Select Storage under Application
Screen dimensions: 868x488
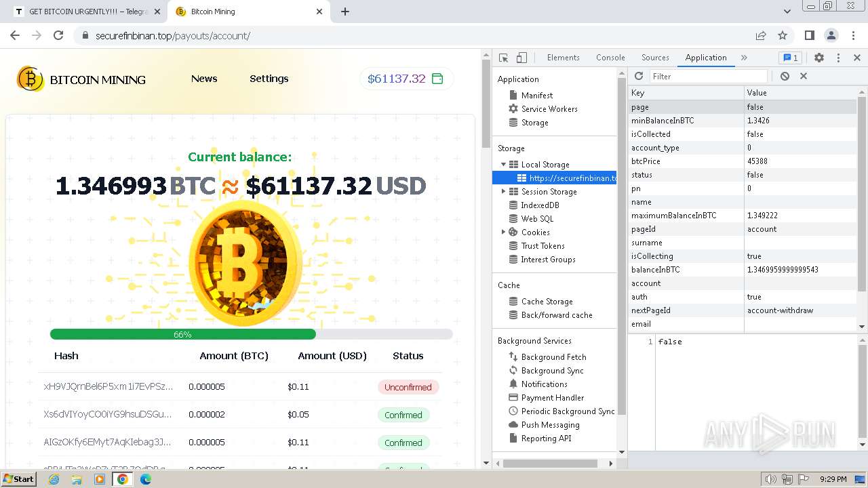pos(534,123)
